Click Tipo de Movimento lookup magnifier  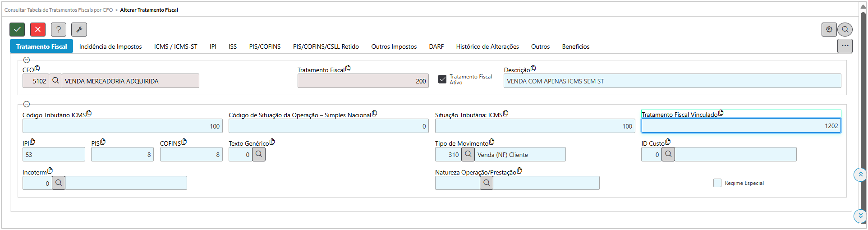tap(468, 154)
